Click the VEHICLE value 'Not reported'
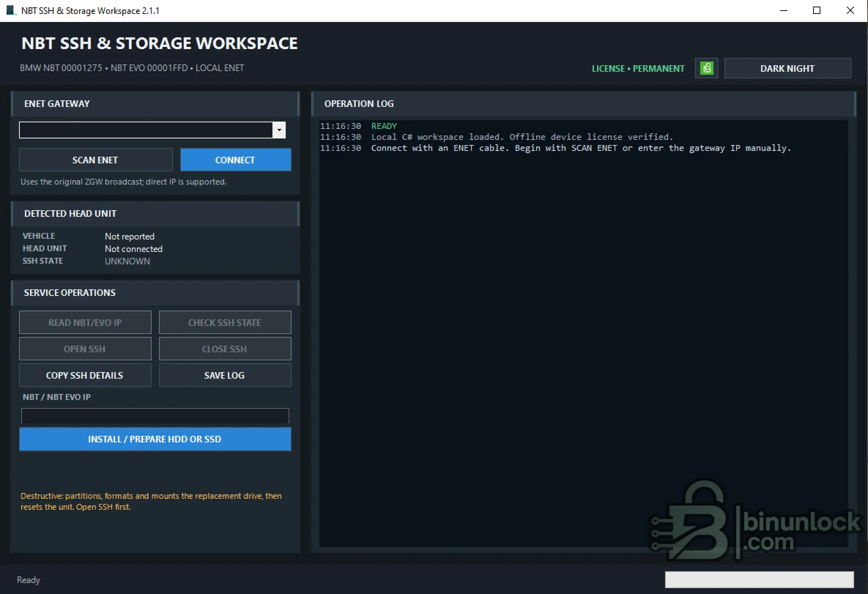Image resolution: width=868 pixels, height=594 pixels. tap(130, 236)
